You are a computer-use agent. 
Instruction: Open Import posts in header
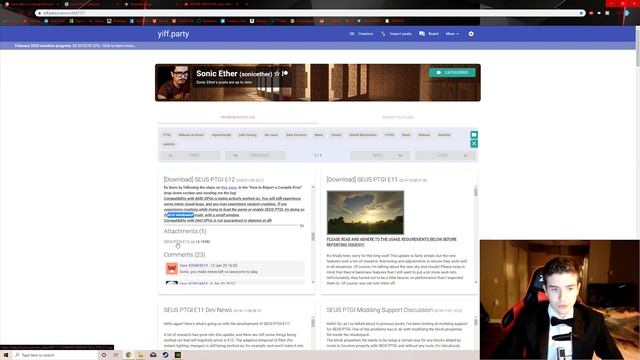click(x=396, y=34)
